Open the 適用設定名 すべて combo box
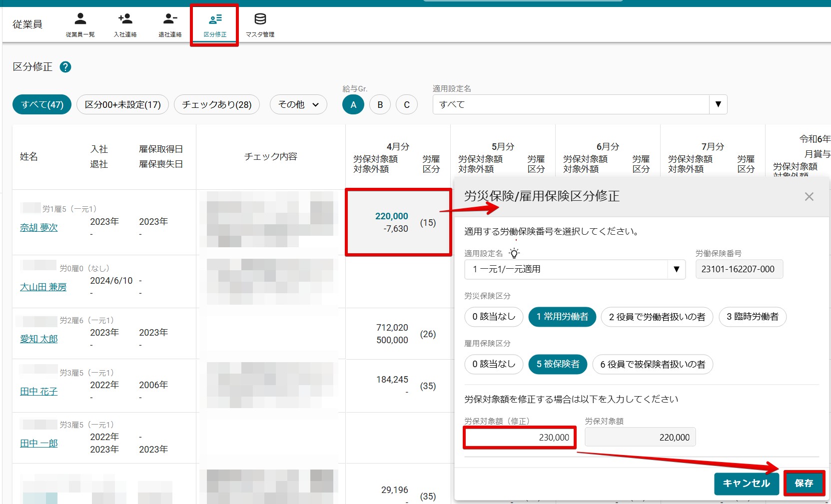The image size is (831, 504). (x=580, y=104)
